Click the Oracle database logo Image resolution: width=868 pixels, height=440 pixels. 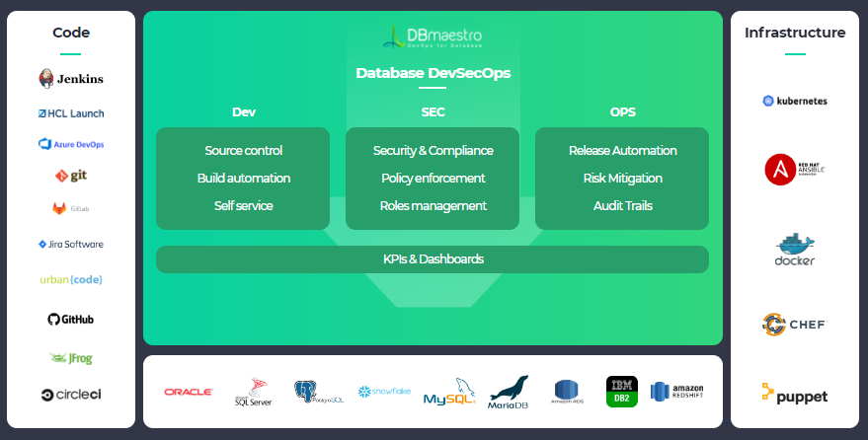pos(189,392)
